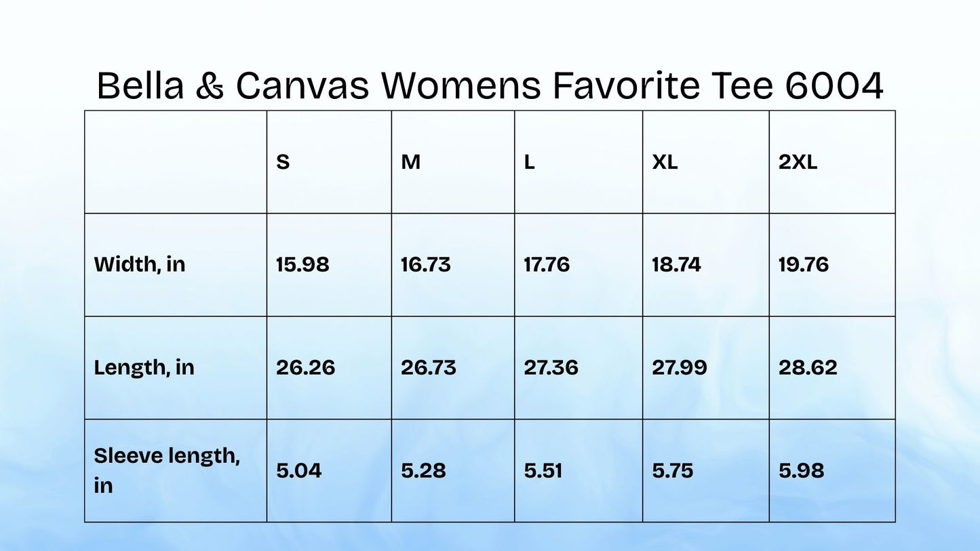Click the L size column header
Viewport: 980px width, 551px height.
[529, 163]
